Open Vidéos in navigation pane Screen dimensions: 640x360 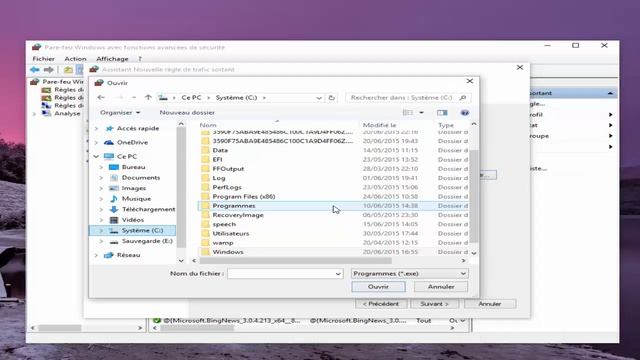(133, 220)
